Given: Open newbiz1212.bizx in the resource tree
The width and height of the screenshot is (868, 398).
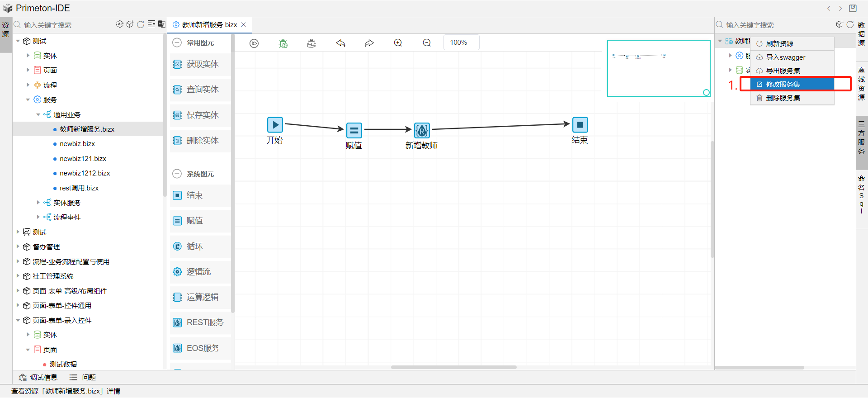Looking at the screenshot, I should click(85, 173).
